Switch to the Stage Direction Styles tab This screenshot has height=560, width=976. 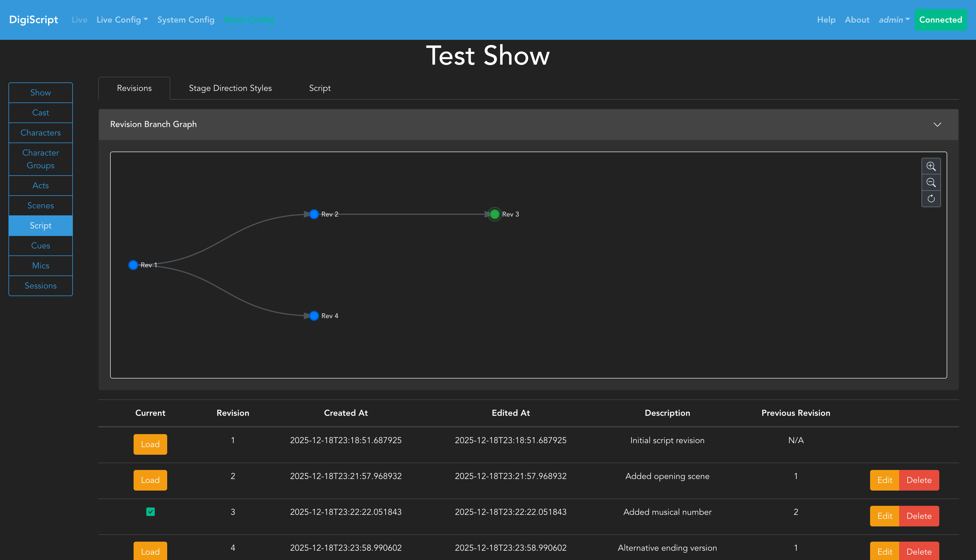tap(230, 88)
